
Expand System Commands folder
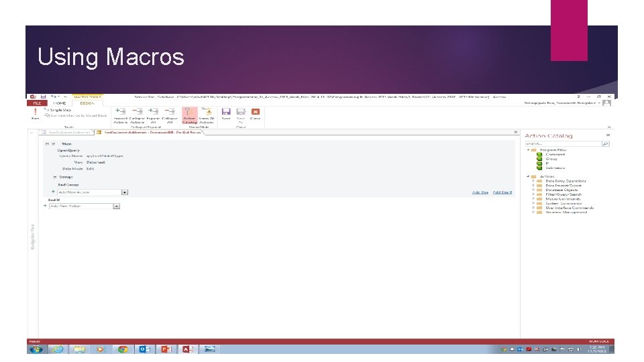point(533,203)
